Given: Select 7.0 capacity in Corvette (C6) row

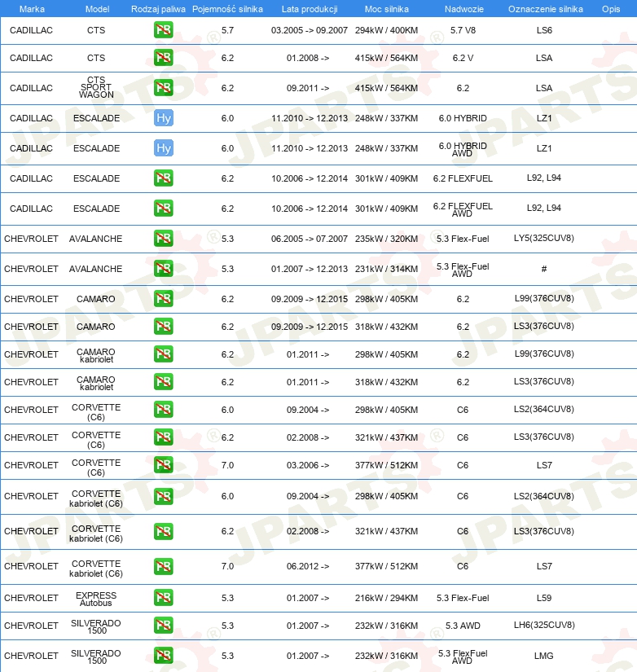Looking at the screenshot, I should pyautogui.click(x=227, y=465).
